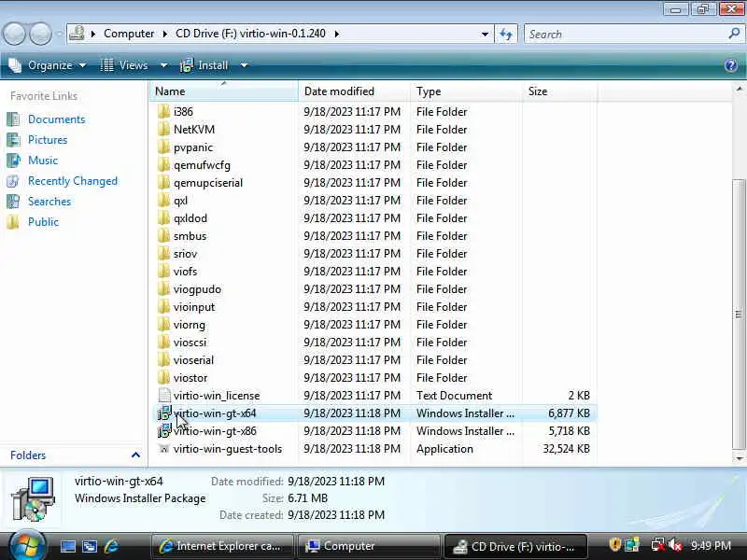Click the taskbar clock showing 9:49 PM

click(x=711, y=545)
